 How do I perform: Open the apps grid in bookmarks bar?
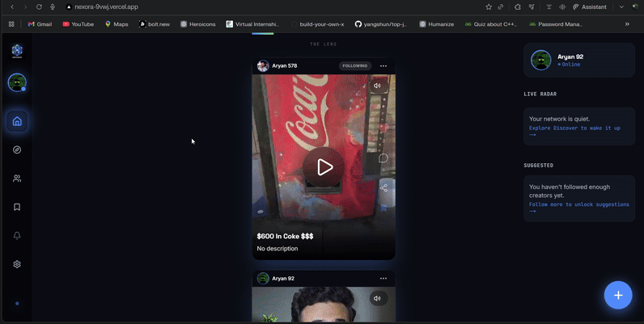coord(11,24)
